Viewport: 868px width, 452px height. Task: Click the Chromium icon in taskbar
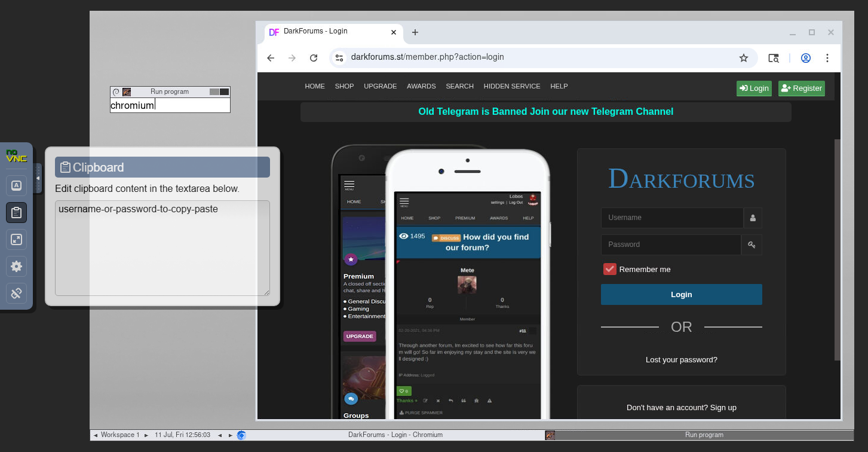pos(241,435)
